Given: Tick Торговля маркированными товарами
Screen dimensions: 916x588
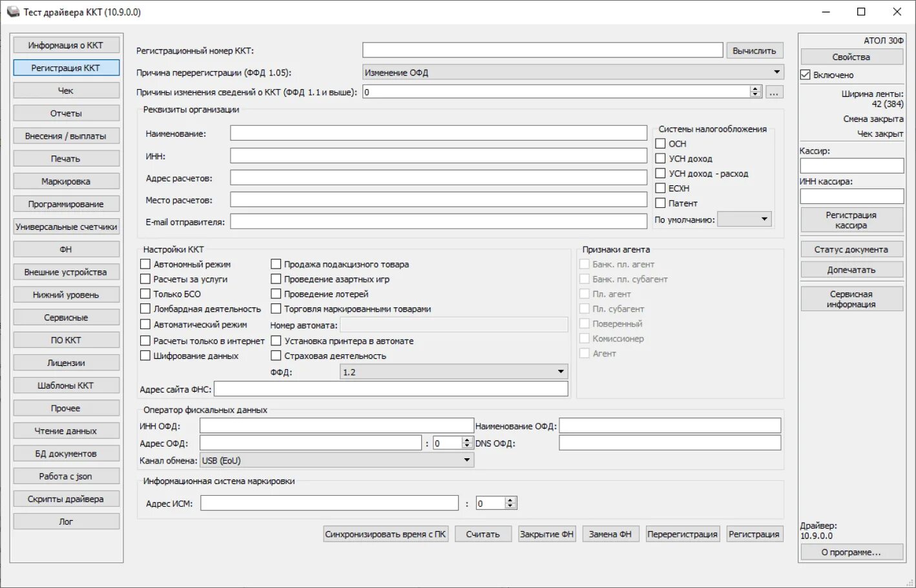Looking at the screenshot, I should click(x=276, y=309).
